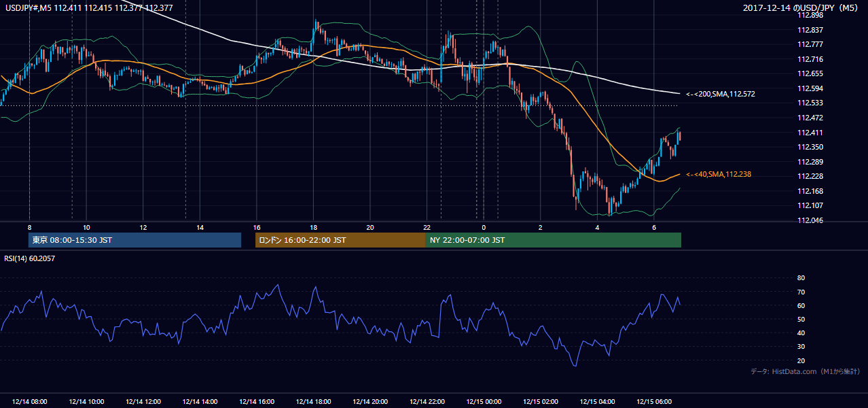This screenshot has width=868, height=408.
Task: Click hour label 14 on chart axis
Action: 200,227
